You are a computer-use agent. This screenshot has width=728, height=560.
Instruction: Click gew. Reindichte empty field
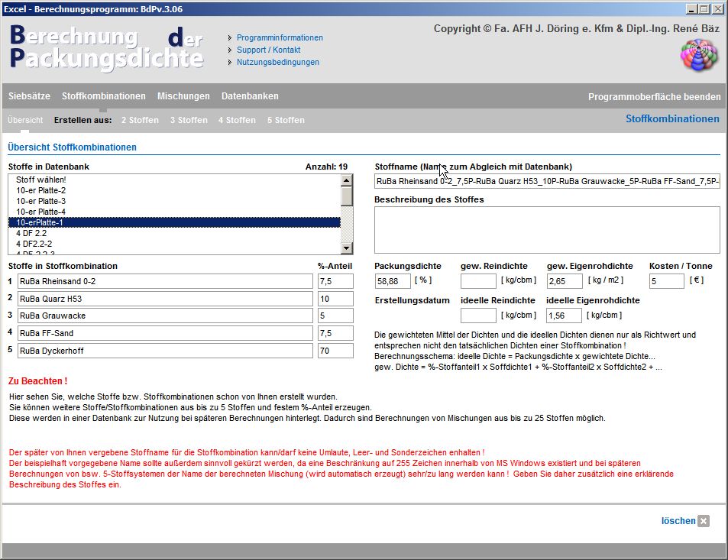[x=479, y=281]
